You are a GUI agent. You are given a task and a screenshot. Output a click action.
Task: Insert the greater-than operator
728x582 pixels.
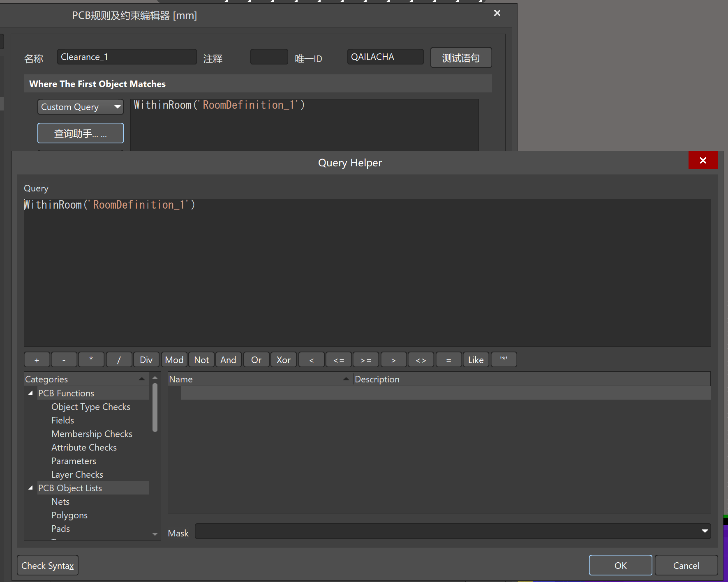(x=393, y=360)
